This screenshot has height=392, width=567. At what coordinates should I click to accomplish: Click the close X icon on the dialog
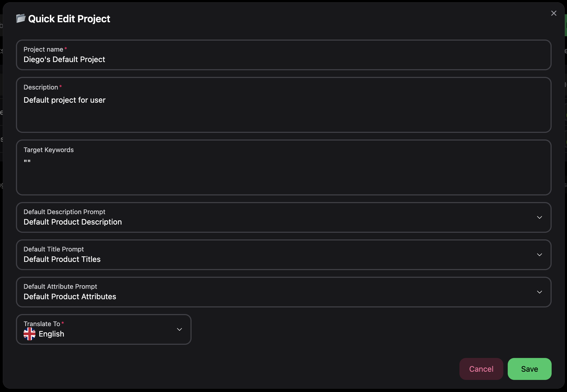pos(554,13)
